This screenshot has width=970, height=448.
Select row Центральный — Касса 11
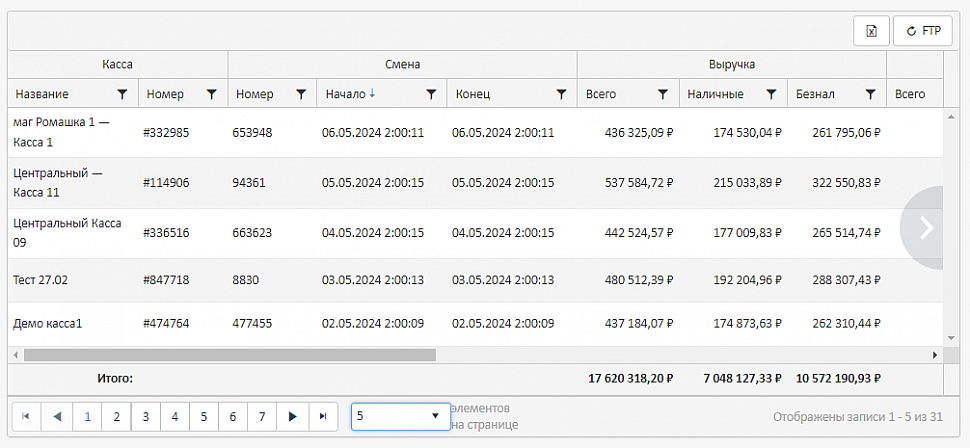[x=475, y=183]
